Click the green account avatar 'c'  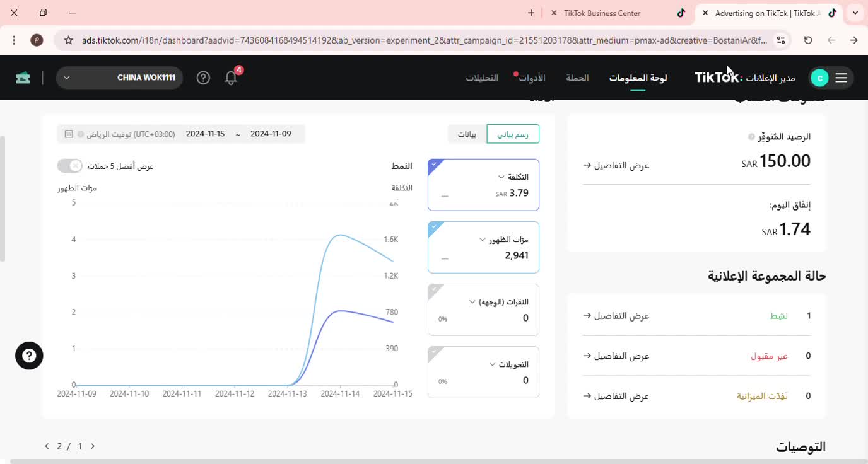[x=819, y=78]
